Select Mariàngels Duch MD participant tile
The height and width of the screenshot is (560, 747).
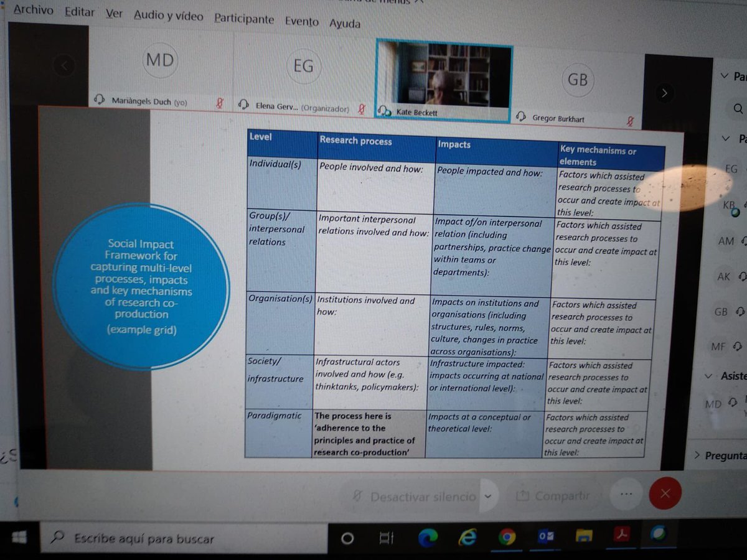tap(160, 70)
